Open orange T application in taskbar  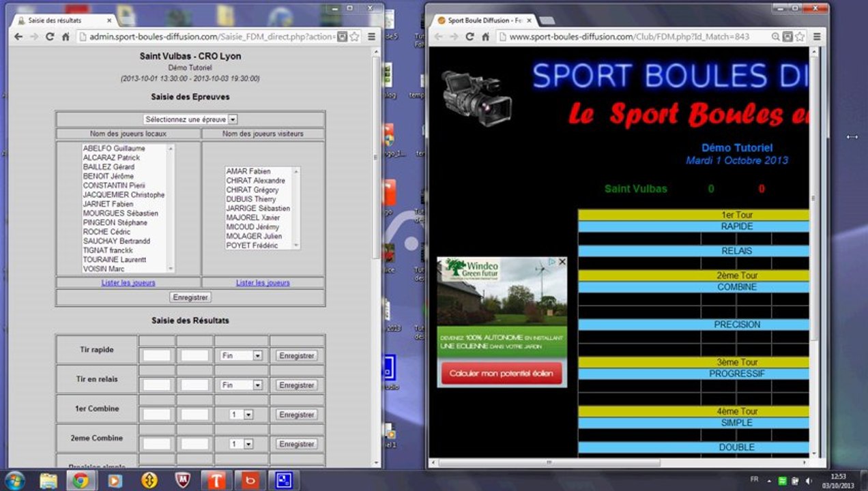click(216, 481)
